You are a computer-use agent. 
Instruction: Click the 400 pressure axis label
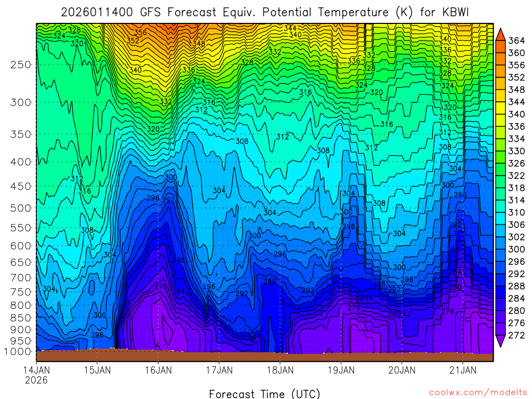[20, 162]
